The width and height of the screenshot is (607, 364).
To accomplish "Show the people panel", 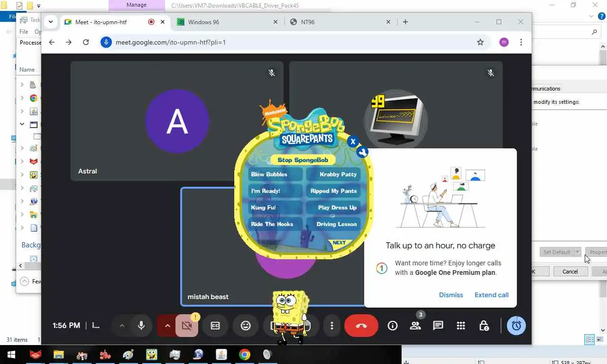I will [415, 326].
